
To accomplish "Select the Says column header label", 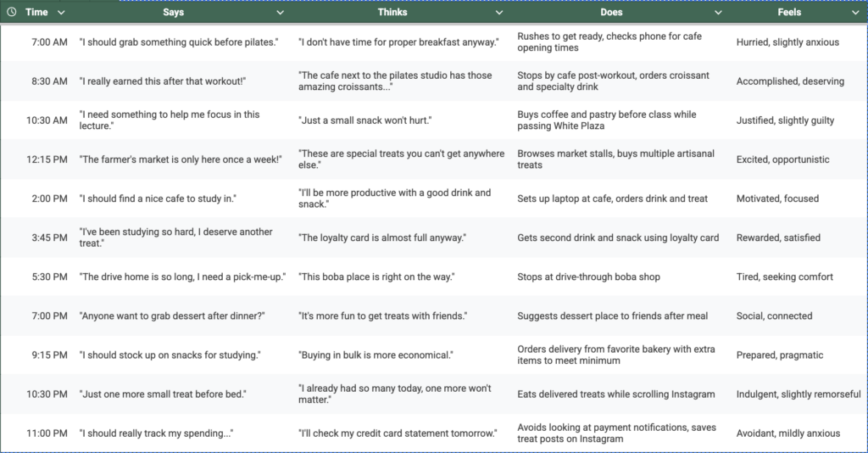I will (173, 13).
